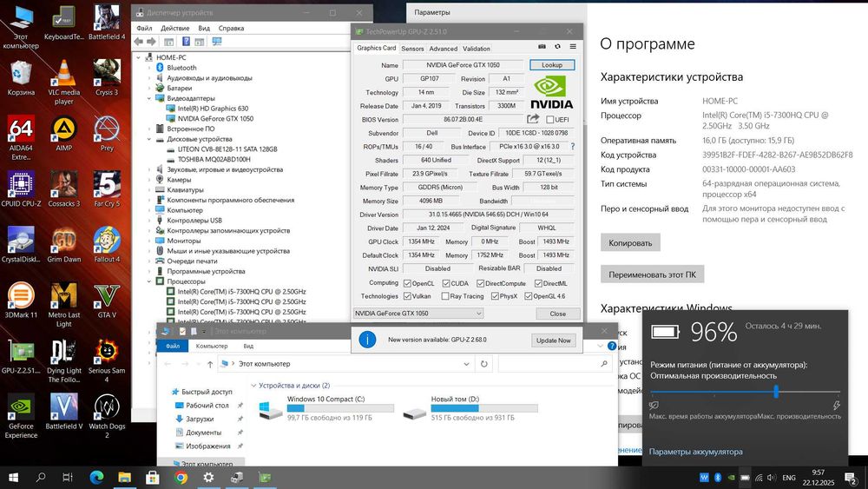Screen dimensions: 868x489
Task: Toggle the OpenGL 4.6 checkbox
Action: tap(528, 296)
